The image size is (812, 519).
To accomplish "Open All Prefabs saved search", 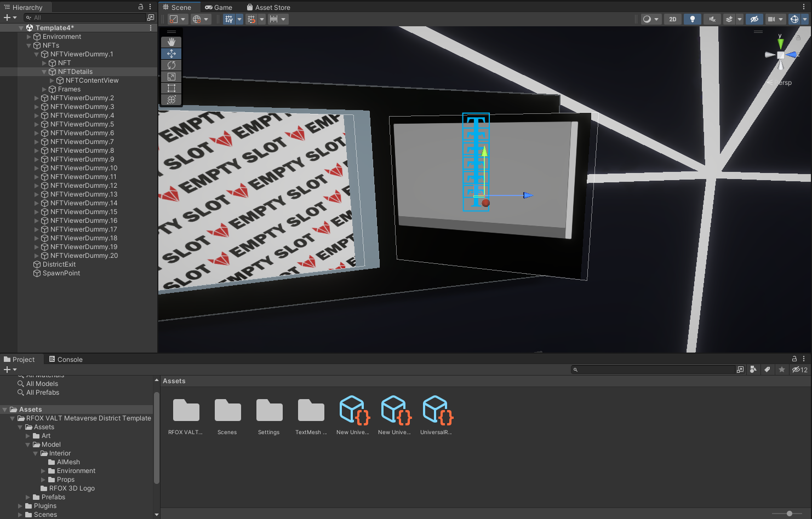I will (x=43, y=393).
